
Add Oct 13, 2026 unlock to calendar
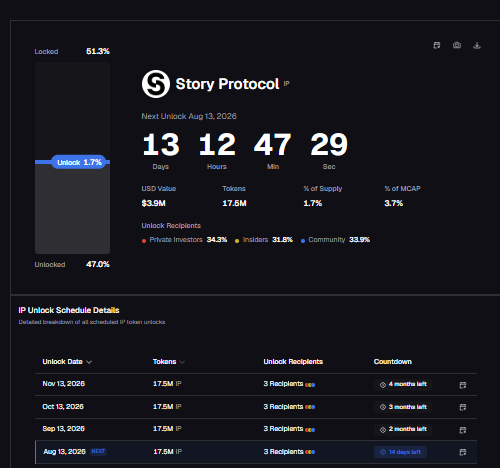(x=463, y=407)
